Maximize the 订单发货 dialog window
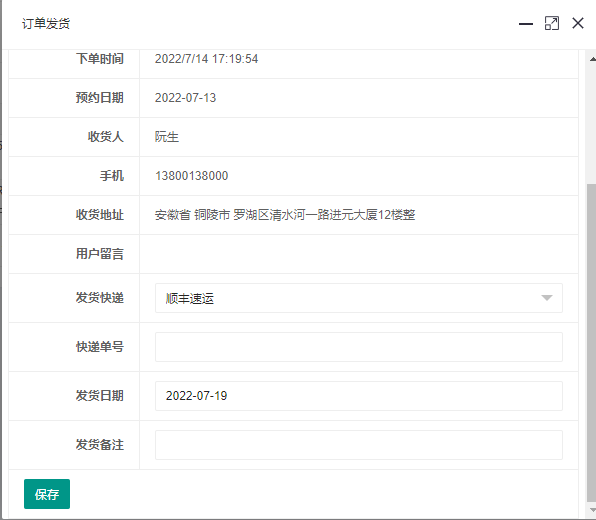Viewport: 596px width, 520px height. [552, 24]
